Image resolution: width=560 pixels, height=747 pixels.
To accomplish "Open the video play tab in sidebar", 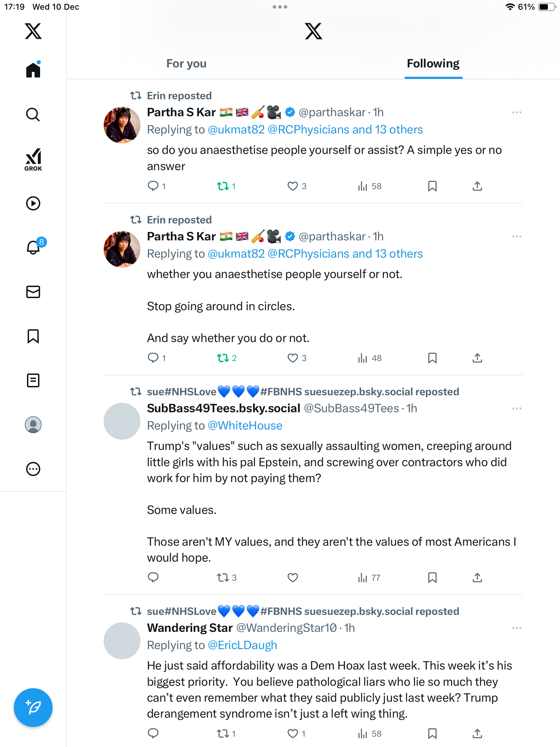I will point(33,203).
